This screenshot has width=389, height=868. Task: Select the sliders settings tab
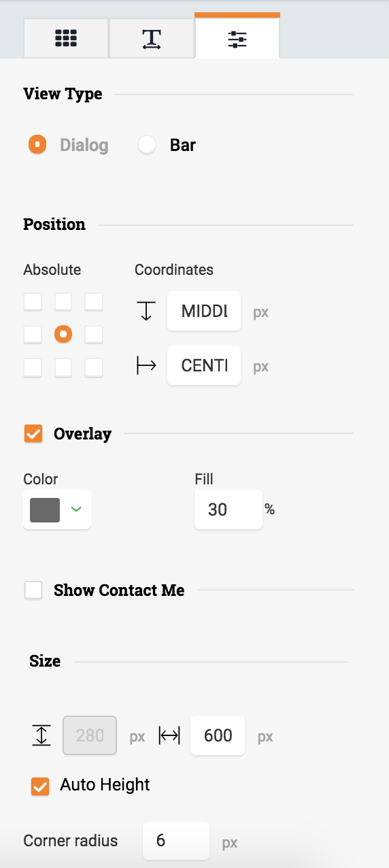(237, 37)
